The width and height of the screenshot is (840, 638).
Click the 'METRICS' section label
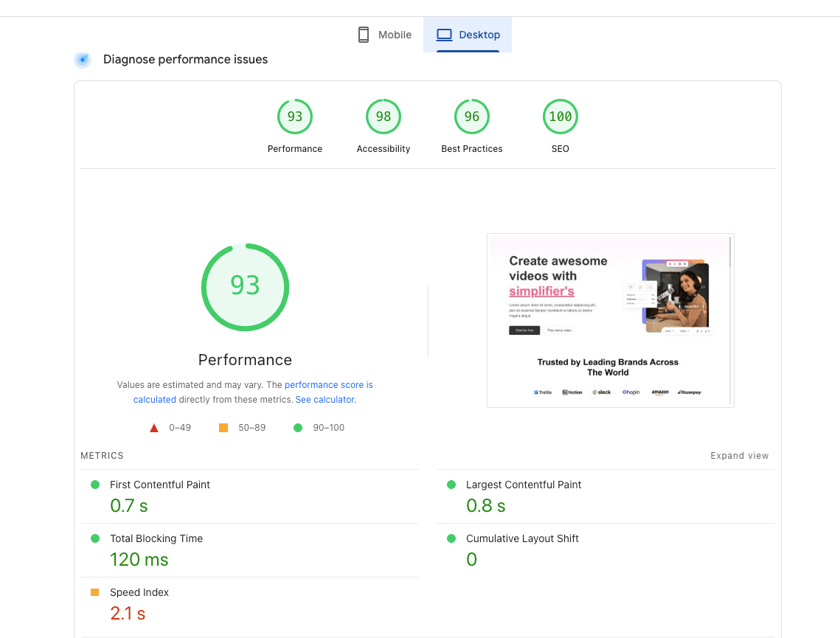point(102,456)
